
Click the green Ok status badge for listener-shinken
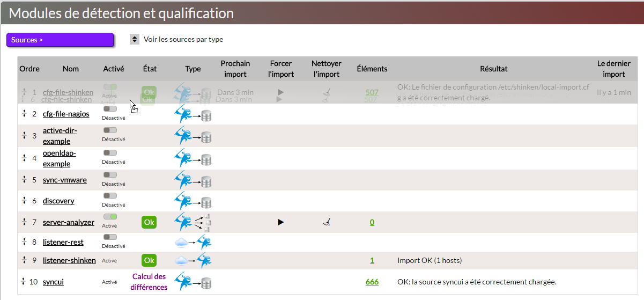149,261
